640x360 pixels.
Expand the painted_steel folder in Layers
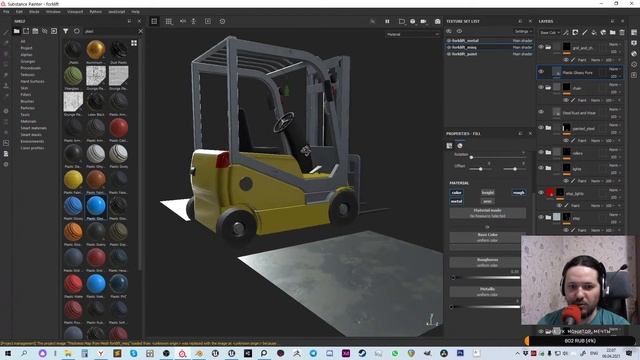click(549, 128)
